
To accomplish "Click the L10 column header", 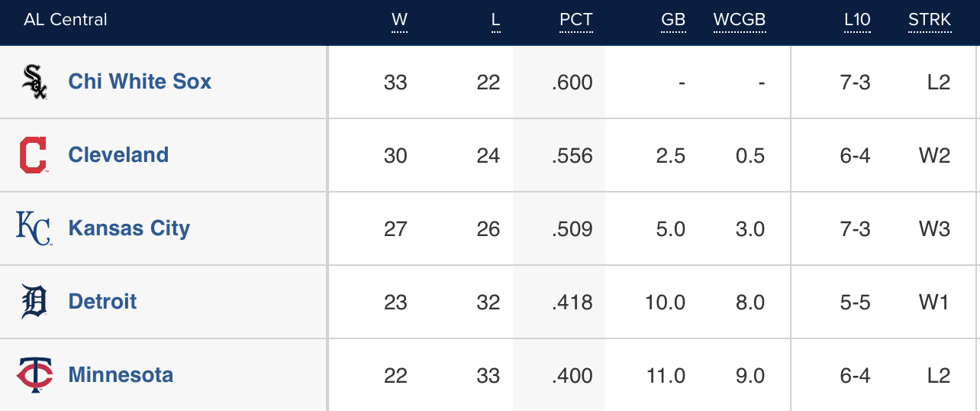I will pos(857,20).
